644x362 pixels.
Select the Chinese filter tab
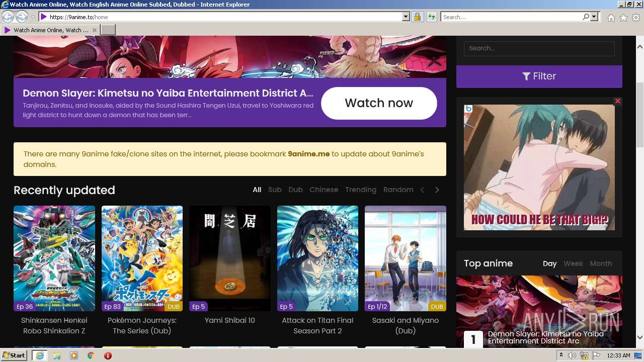tap(324, 190)
